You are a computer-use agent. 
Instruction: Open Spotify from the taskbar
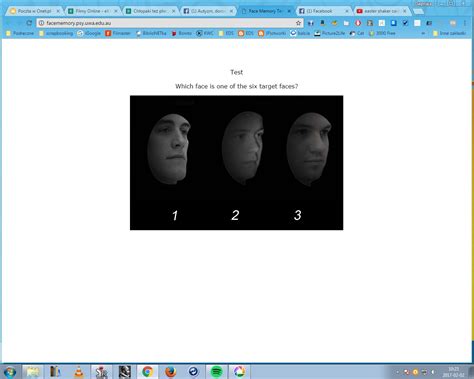(216, 371)
